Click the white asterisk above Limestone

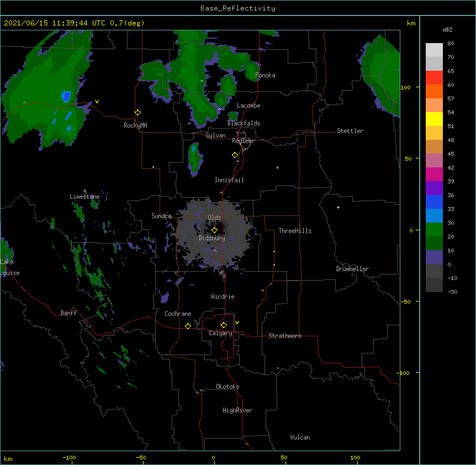click(84, 191)
